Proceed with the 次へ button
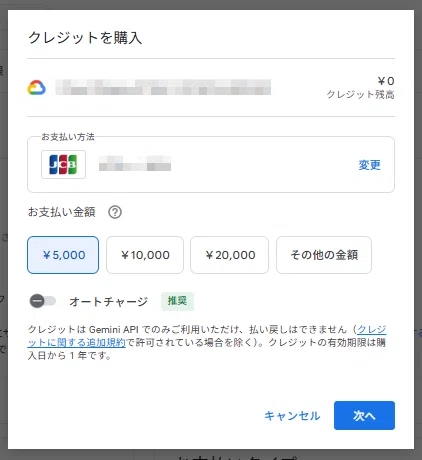 (364, 415)
